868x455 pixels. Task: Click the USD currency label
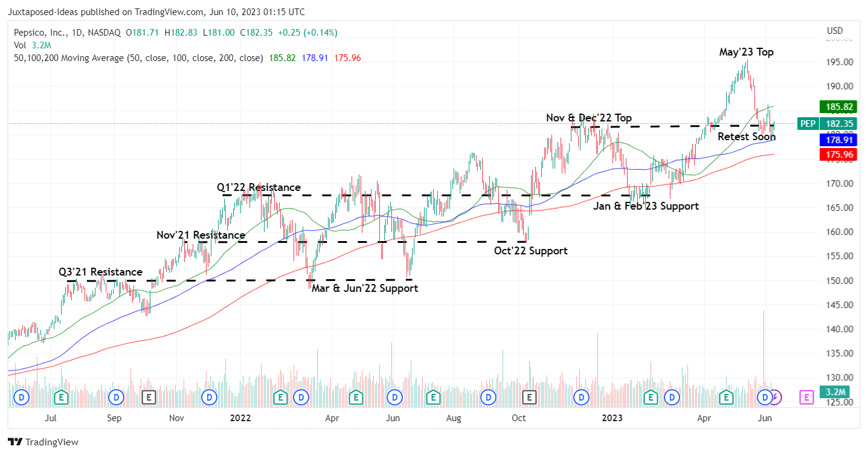[x=835, y=31]
